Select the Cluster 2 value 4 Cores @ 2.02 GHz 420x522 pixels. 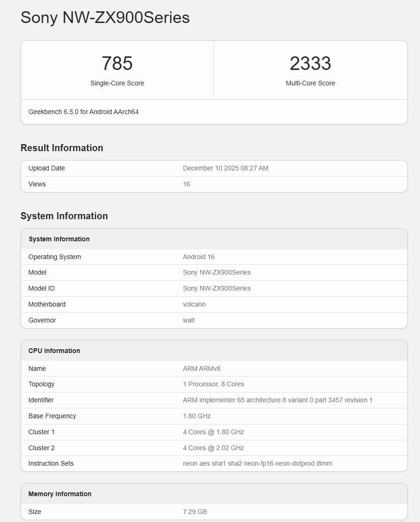click(x=213, y=448)
